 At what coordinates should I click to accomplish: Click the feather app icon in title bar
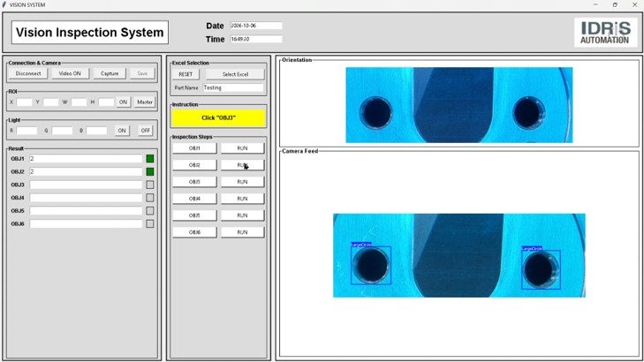[x=4, y=4]
